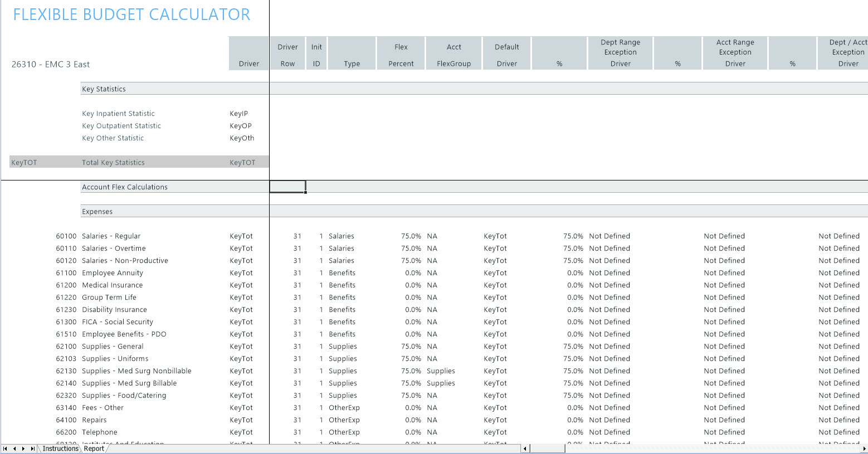Click the Key Inpatient Statistic row label
Viewport: 868px width, 454px height.
pyautogui.click(x=118, y=114)
